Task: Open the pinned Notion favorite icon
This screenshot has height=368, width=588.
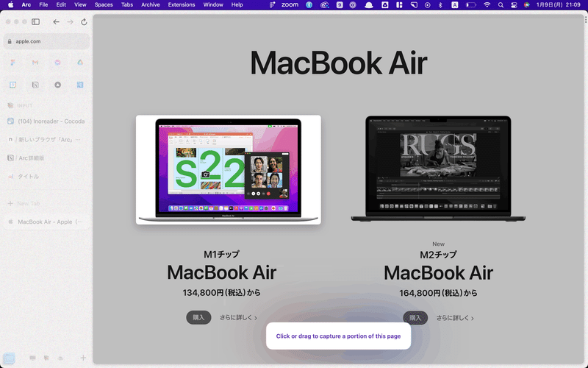Action: point(35,85)
